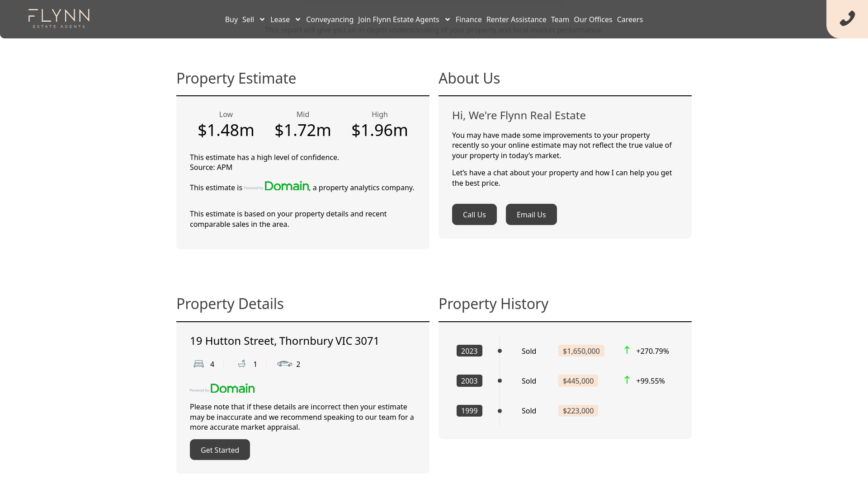Click the bedroom bed icon

point(198,364)
